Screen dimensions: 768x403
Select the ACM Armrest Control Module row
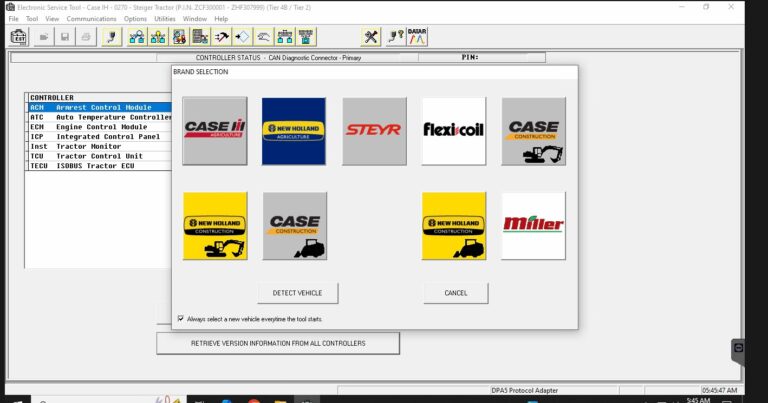tap(99, 107)
